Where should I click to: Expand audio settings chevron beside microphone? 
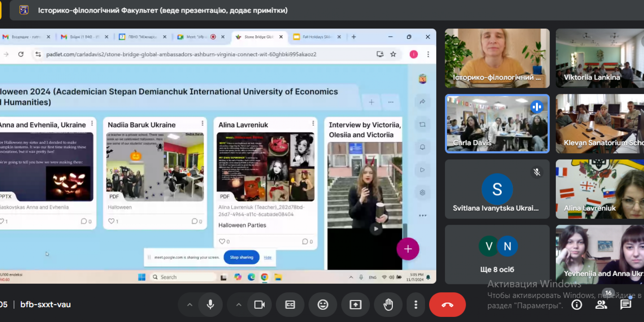(x=190, y=304)
